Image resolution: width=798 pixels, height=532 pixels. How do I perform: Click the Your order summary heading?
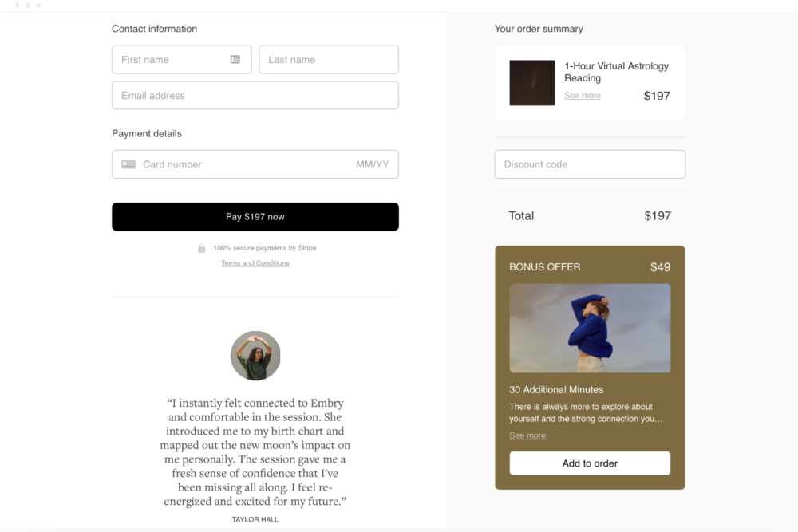539,28
